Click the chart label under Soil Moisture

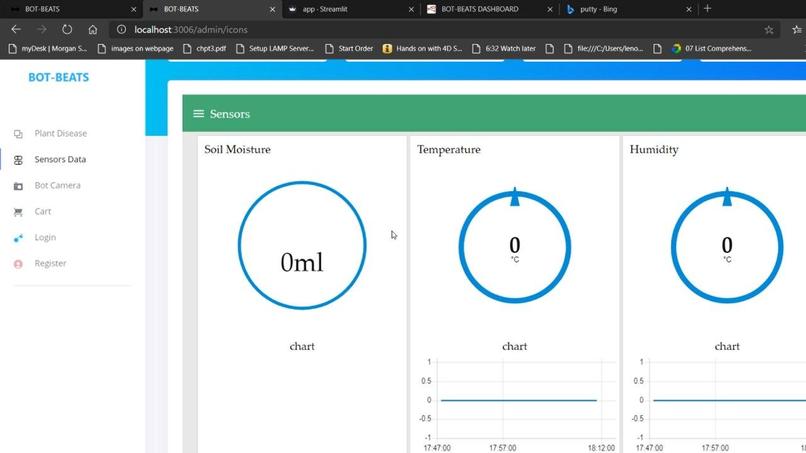point(302,346)
